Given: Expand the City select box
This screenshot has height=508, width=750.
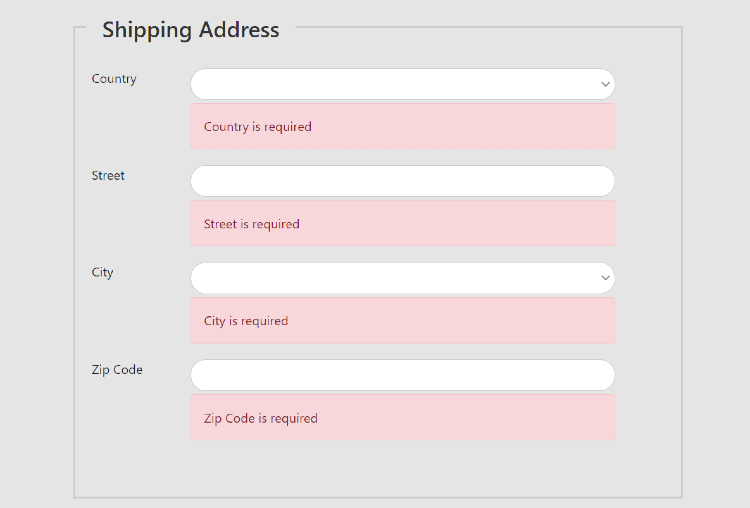Looking at the screenshot, I should (x=400, y=278).
